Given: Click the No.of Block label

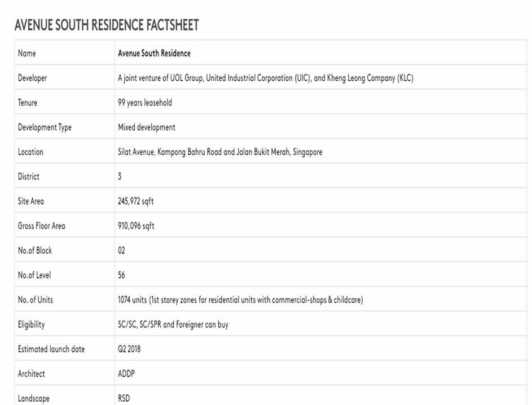Looking at the screenshot, I should point(34,250).
